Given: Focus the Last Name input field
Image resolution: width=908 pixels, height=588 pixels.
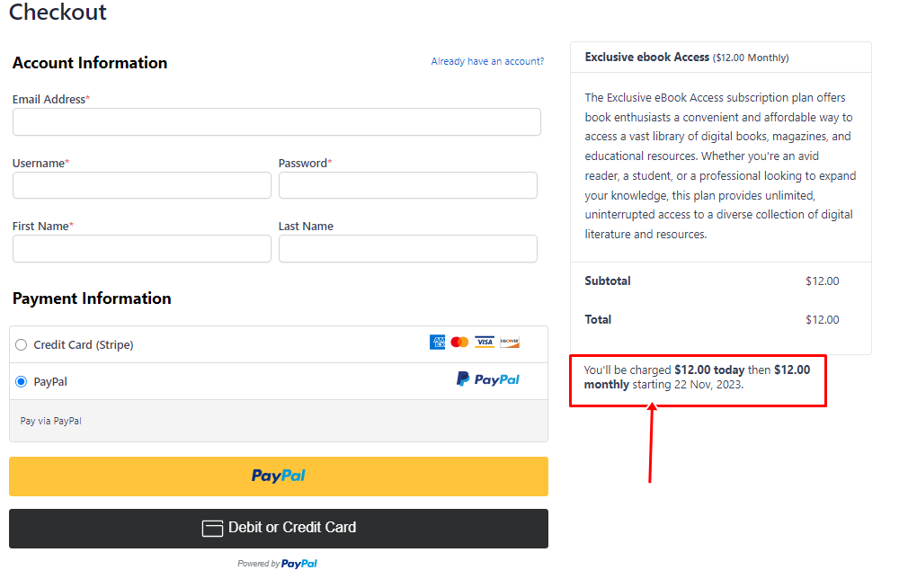Looking at the screenshot, I should click(408, 248).
